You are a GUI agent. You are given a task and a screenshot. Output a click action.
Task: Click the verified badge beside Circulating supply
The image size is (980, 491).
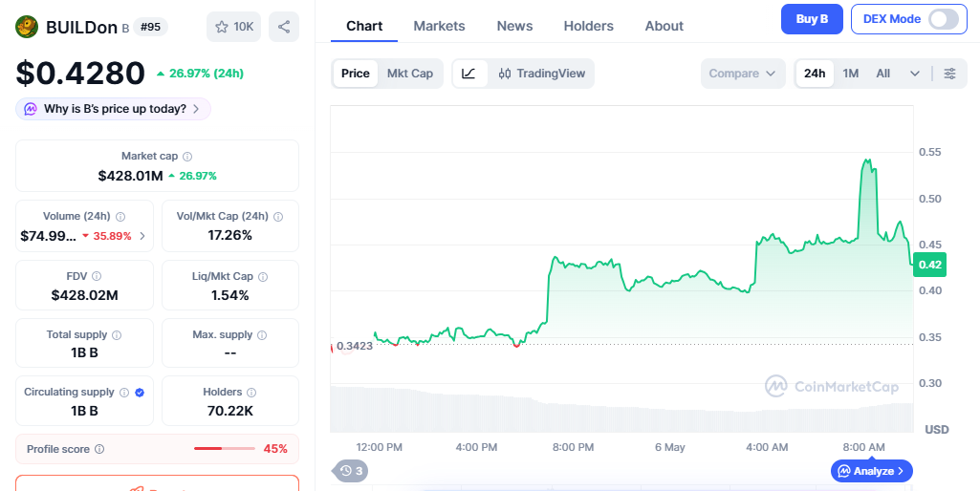[x=140, y=393]
